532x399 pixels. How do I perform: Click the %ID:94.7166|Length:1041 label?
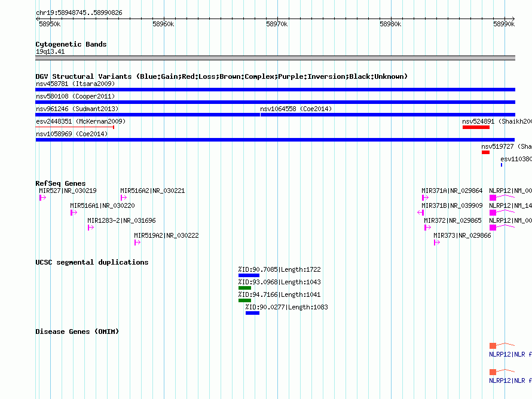[280, 294]
